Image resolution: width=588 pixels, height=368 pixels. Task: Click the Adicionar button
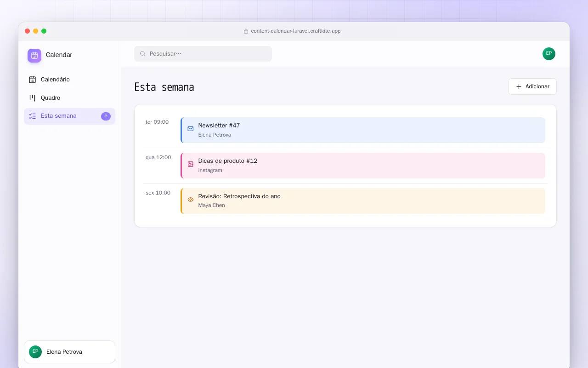coord(532,86)
